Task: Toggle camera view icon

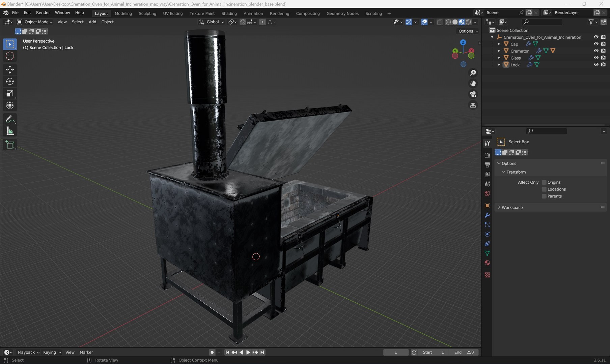Action: pos(473,94)
